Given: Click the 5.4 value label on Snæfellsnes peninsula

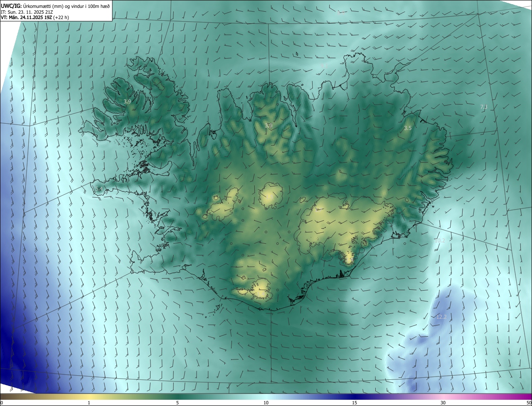Looking at the screenshot, I should pos(99,189).
